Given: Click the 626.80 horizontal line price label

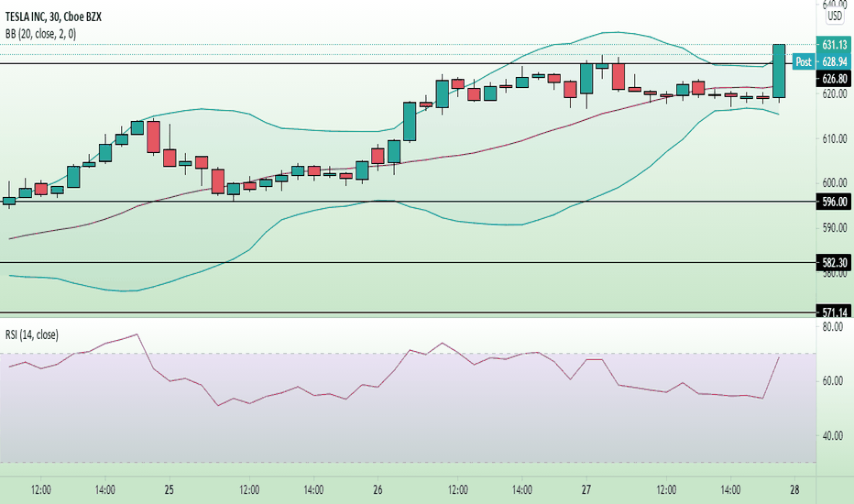Looking at the screenshot, I should pyautogui.click(x=834, y=79).
